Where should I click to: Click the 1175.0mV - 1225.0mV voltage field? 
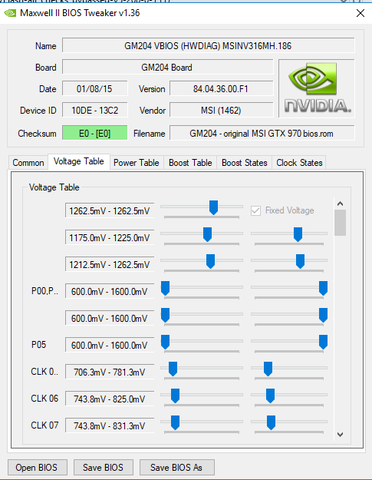(110, 238)
